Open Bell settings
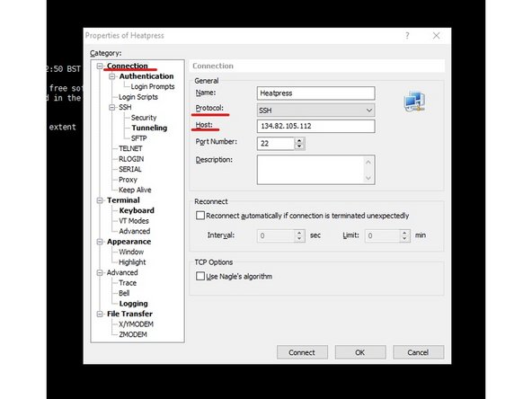532x399 pixels. tap(124, 293)
